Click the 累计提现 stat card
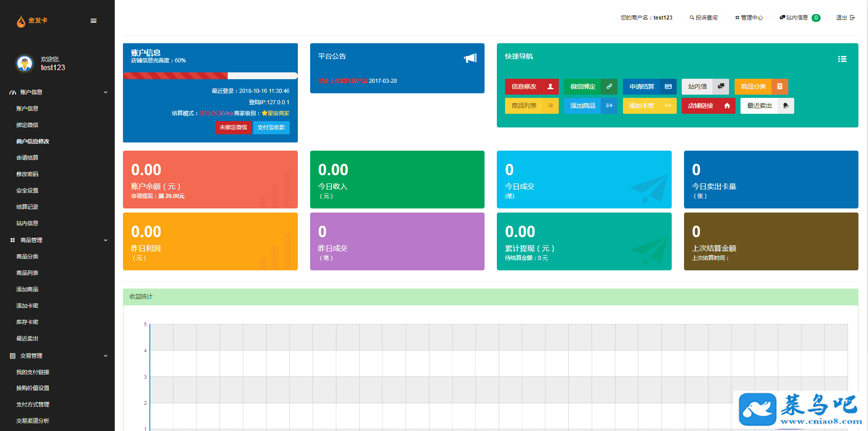This screenshot has width=868, height=431. (x=584, y=241)
